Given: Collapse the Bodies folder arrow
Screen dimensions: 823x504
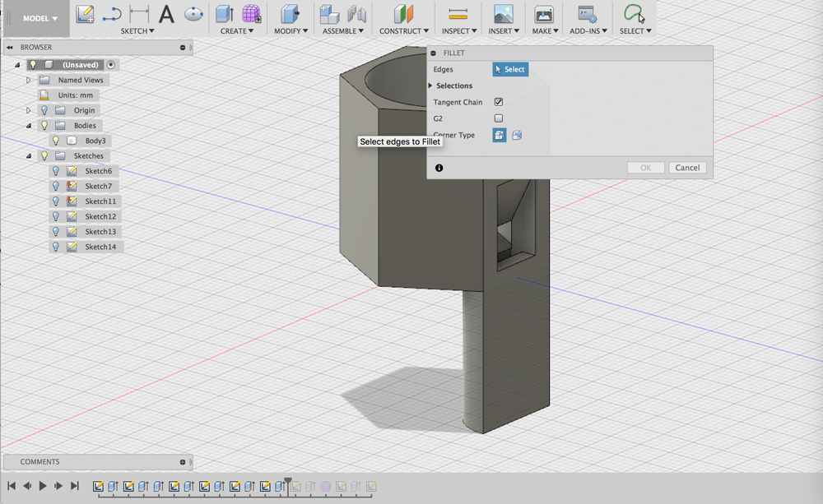Looking at the screenshot, I should tap(29, 126).
